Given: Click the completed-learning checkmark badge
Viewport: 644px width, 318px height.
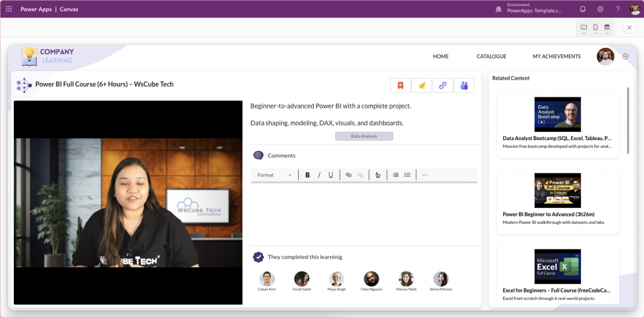Looking at the screenshot, I should pyautogui.click(x=258, y=257).
